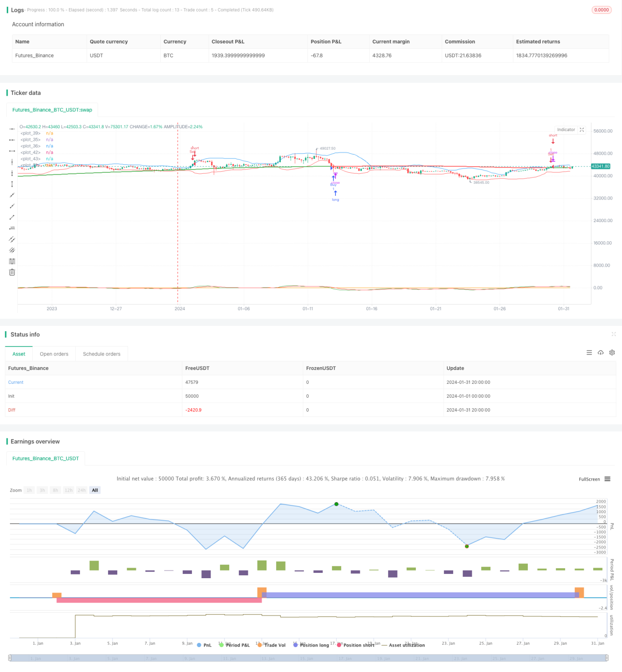Open the earnings chart hamburger menu

[608, 479]
